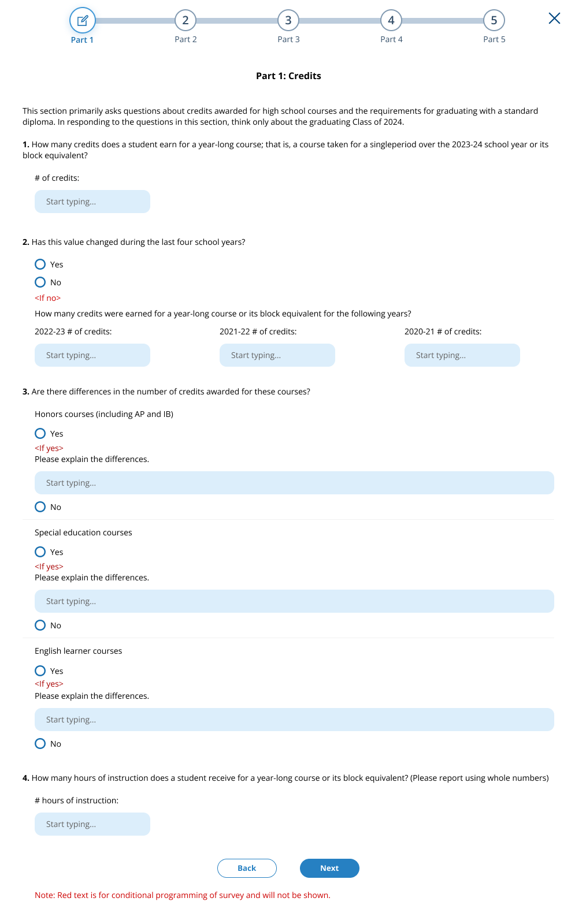Jump to step 3 in the stepper
The height and width of the screenshot is (924, 586).
pyautogui.click(x=288, y=21)
